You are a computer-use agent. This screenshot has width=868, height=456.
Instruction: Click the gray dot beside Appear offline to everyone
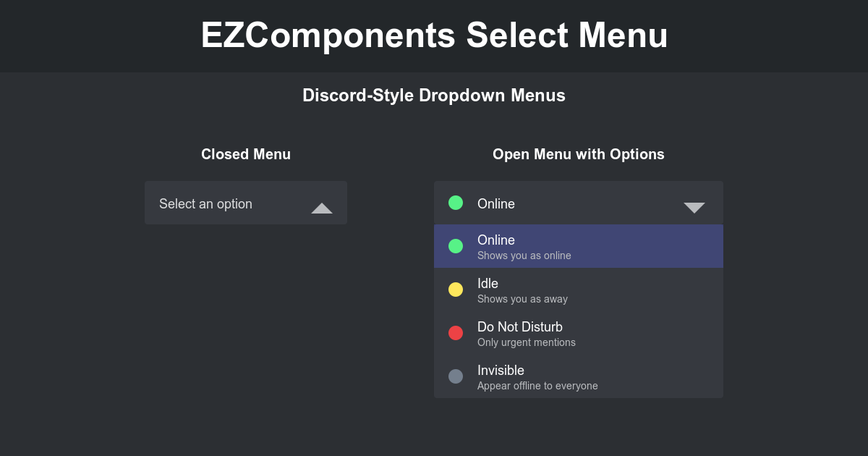[x=456, y=376]
